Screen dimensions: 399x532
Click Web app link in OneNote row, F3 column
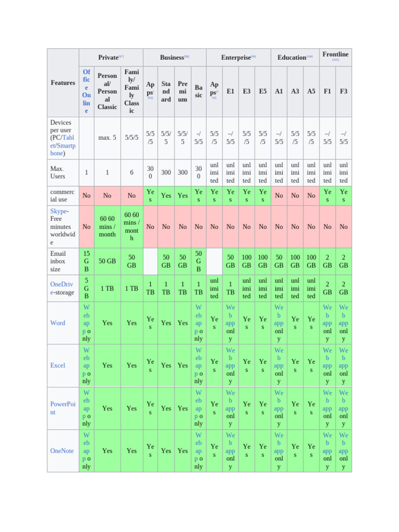pos(343,443)
